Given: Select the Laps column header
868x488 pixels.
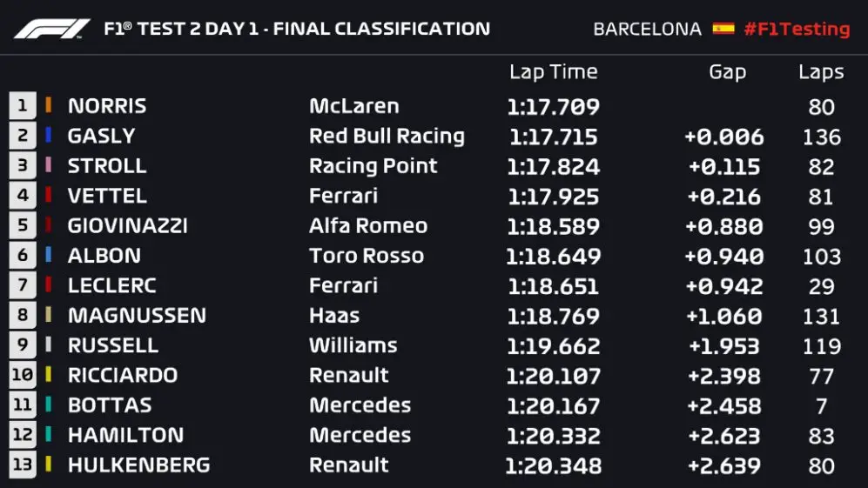Looking at the screenshot, I should [821, 72].
